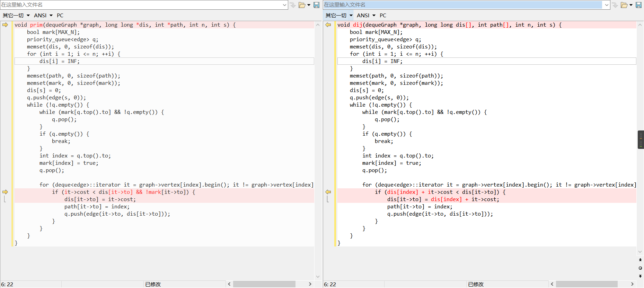
Task: Click the right pane save file icon
Action: pyautogui.click(x=638, y=5)
